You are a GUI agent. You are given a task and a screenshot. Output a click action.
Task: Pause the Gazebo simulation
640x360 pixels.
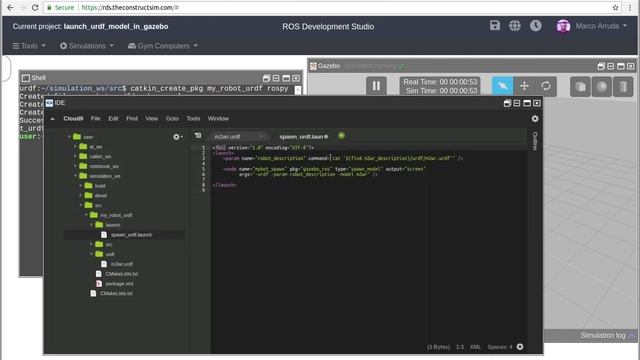coord(376,86)
